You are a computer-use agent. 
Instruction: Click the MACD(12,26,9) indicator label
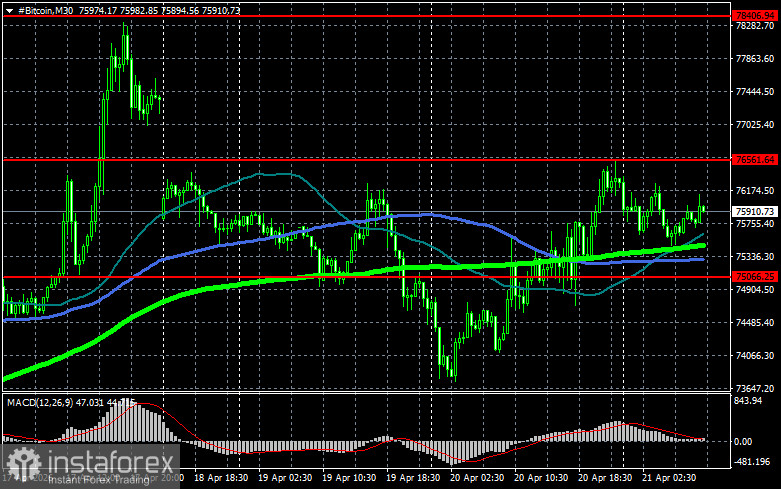[x=40, y=402]
